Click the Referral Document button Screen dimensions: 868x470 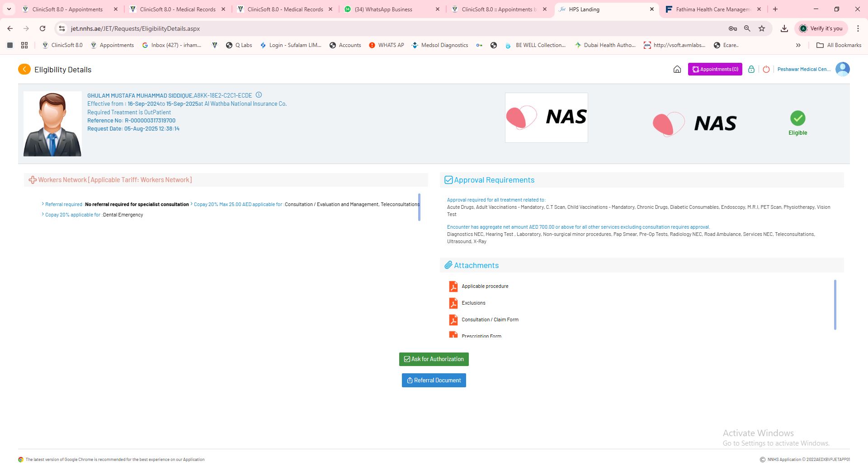point(434,381)
